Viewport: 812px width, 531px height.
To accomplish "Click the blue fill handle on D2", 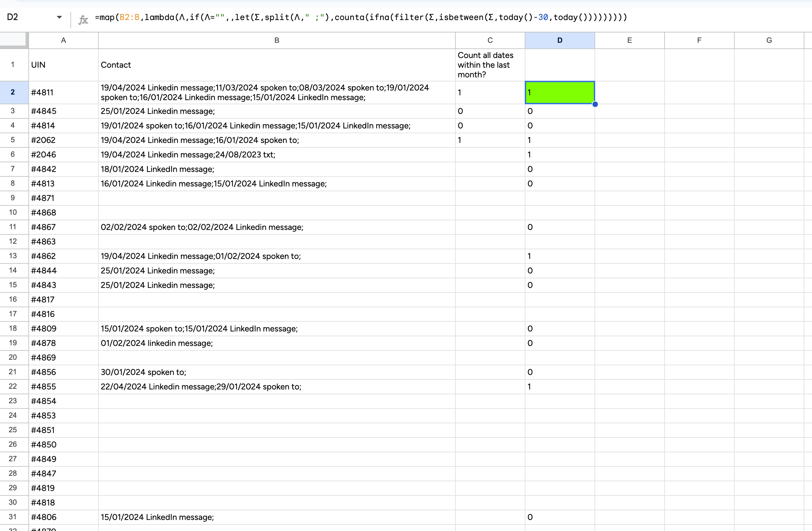I will pyautogui.click(x=595, y=104).
